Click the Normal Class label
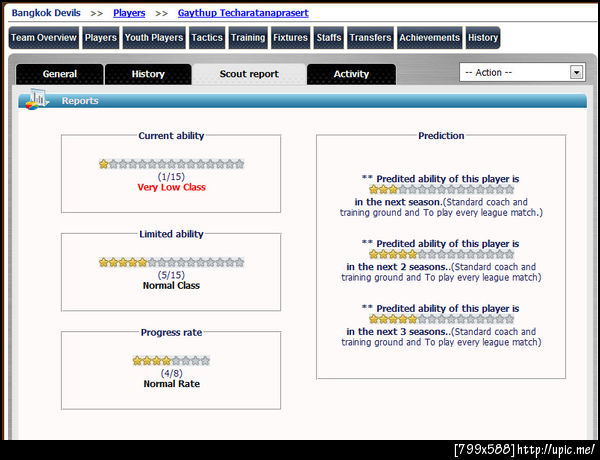The width and height of the screenshot is (600, 460). click(x=171, y=285)
